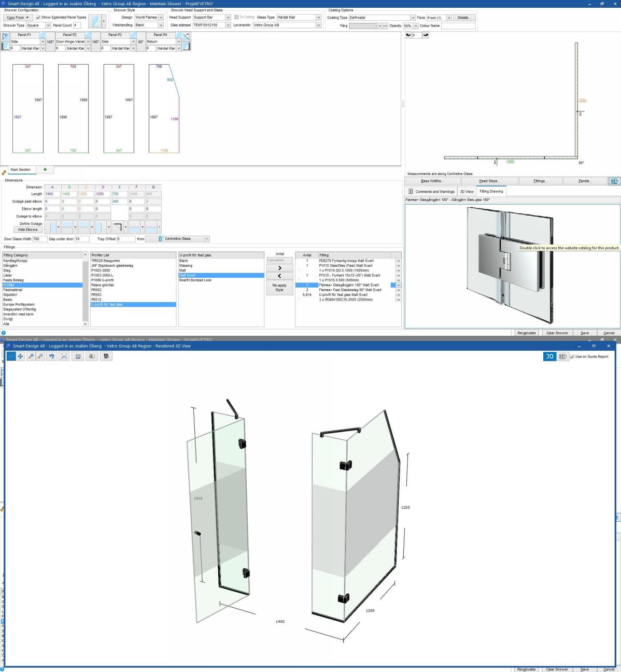Screen dimensions: 621x672
Task: Click the camera snapshot icon
Action: point(92,356)
